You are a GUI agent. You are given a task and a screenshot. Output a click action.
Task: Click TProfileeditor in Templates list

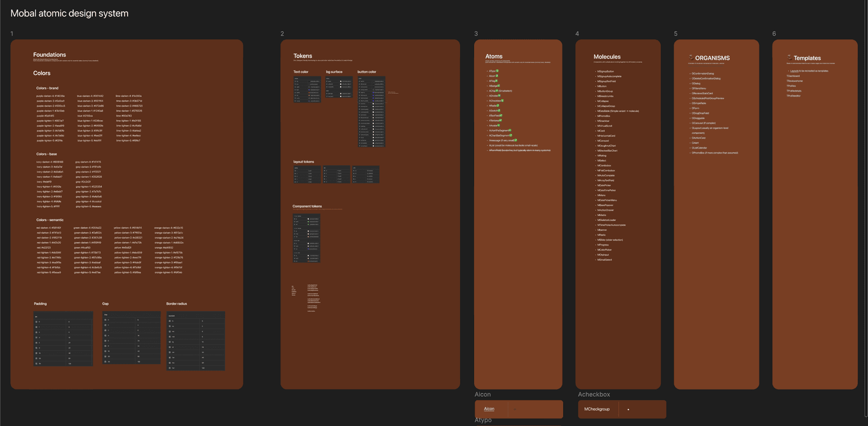794,96
